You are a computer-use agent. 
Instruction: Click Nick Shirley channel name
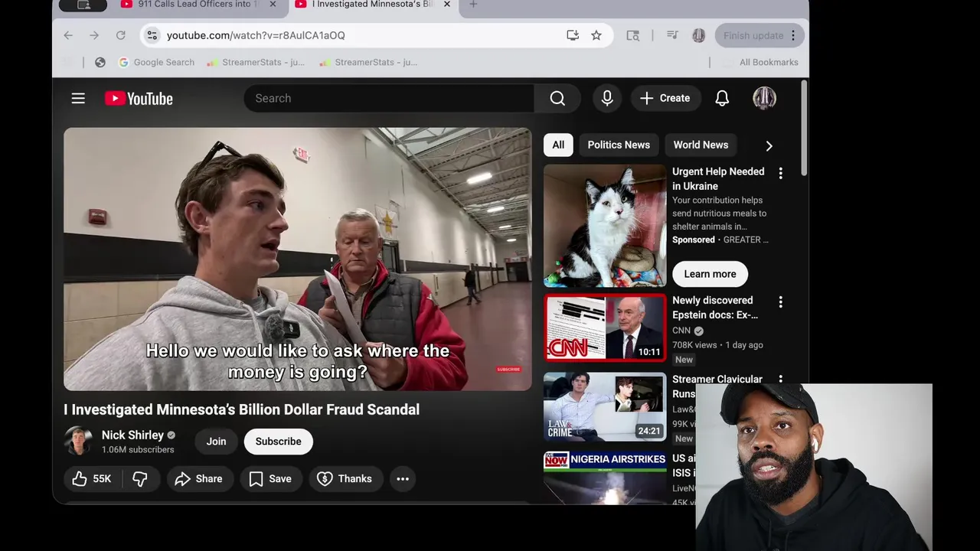[132, 435]
